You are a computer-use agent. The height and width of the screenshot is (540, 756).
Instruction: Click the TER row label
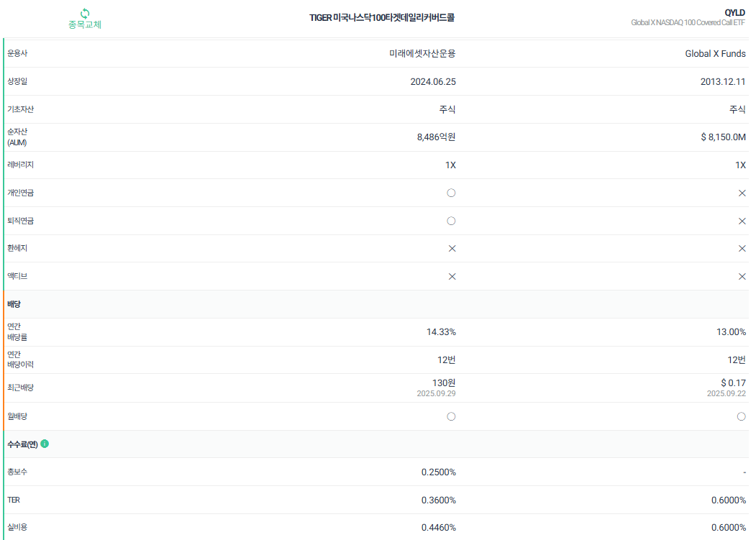[14, 500]
